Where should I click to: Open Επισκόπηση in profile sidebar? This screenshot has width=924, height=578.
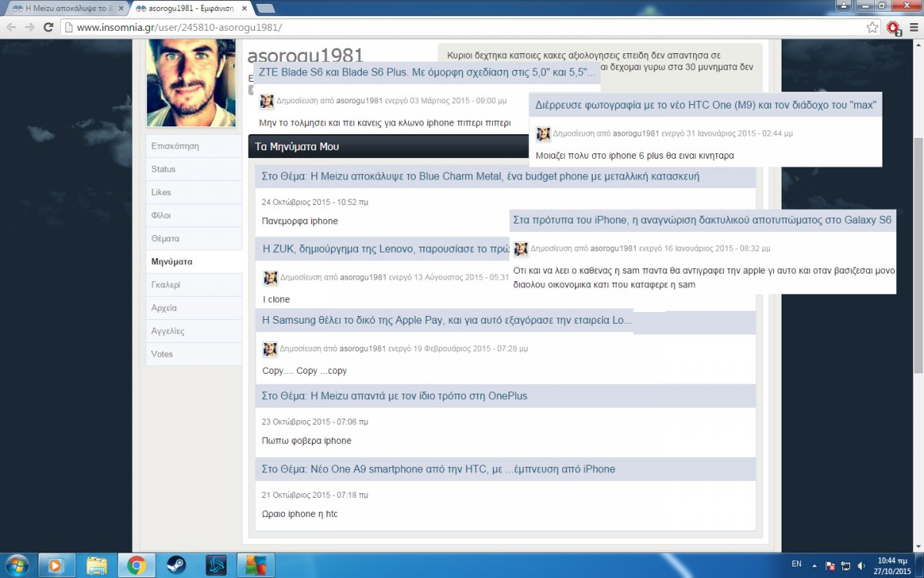pyautogui.click(x=193, y=146)
